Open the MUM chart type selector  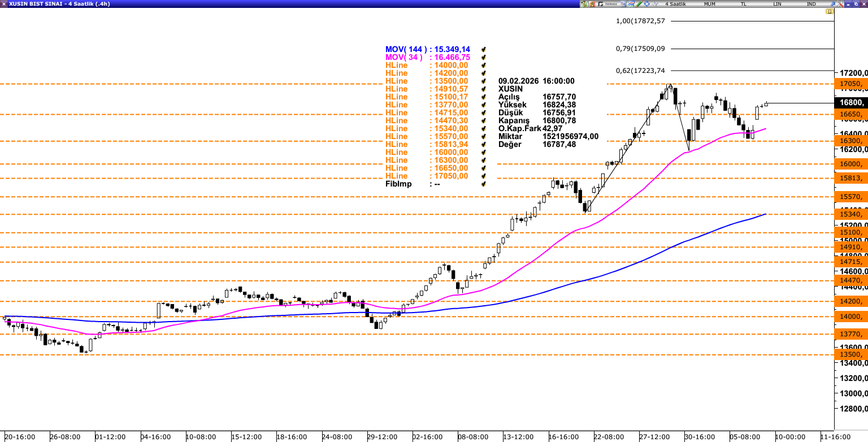coord(709,4)
